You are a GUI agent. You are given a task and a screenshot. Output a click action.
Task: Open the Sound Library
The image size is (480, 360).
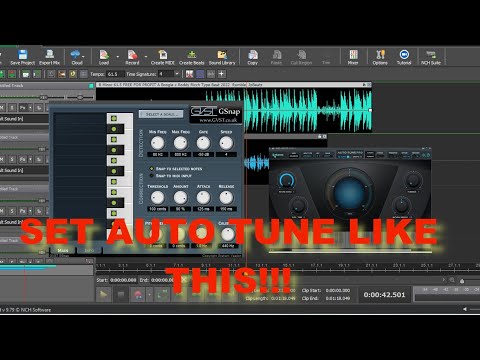point(222,57)
